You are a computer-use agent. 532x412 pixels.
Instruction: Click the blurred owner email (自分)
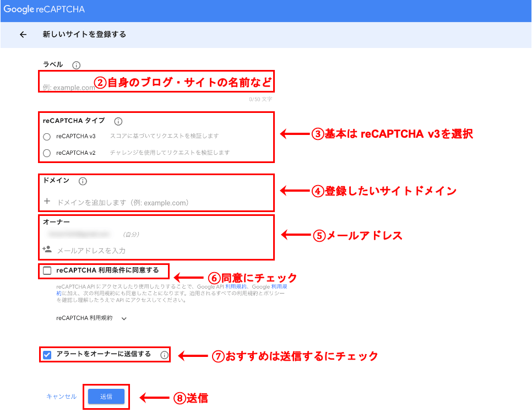point(79,234)
